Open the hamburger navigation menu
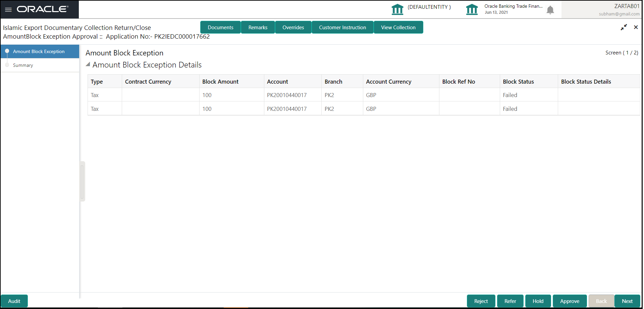Viewport: 644px width, 309px height. pyautogui.click(x=8, y=9)
